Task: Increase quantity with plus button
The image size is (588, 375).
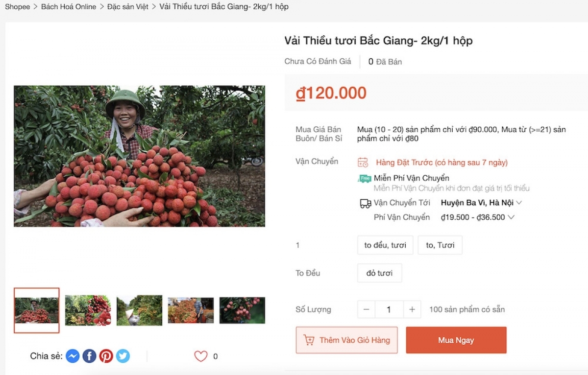Action: coord(412,309)
